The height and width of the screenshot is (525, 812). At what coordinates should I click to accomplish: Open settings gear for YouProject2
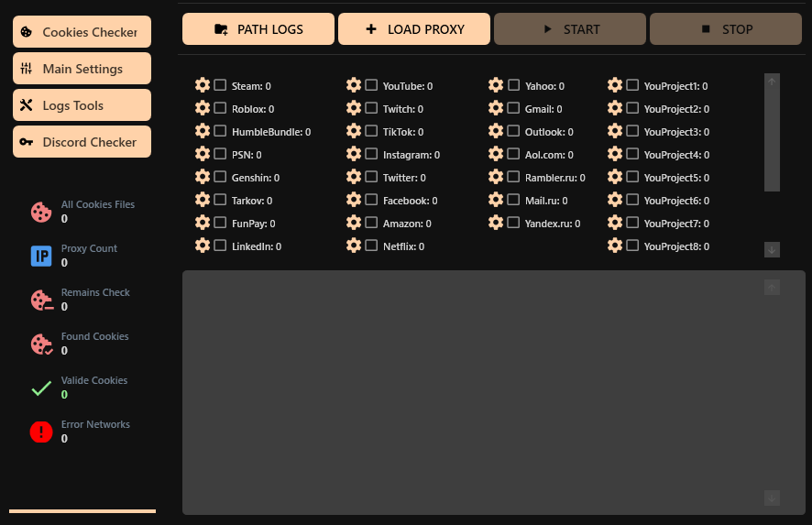pos(615,108)
